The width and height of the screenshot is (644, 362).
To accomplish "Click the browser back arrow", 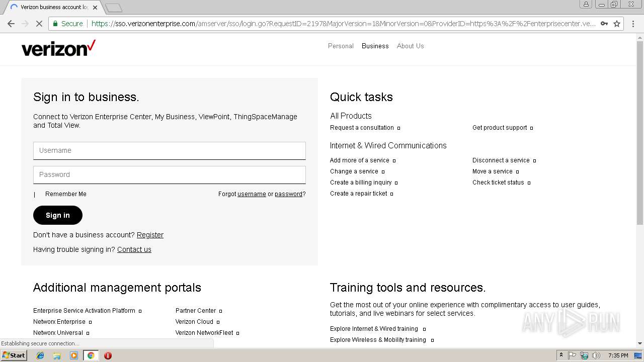I will tap(11, 24).
